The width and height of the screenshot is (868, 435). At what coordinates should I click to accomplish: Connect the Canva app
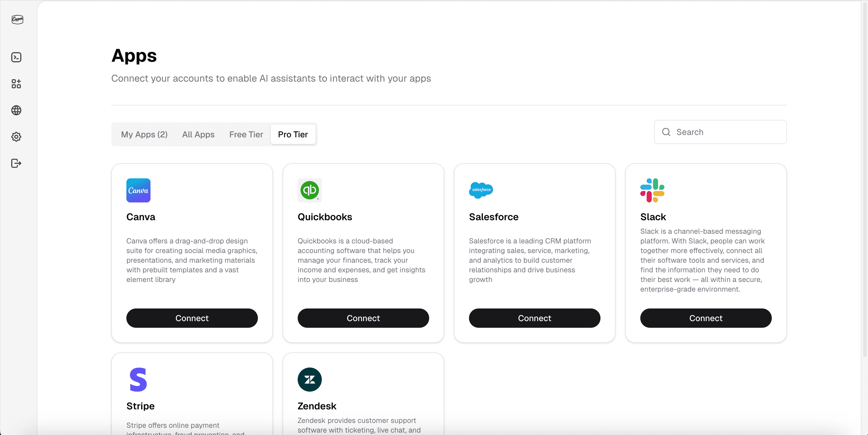click(x=192, y=318)
